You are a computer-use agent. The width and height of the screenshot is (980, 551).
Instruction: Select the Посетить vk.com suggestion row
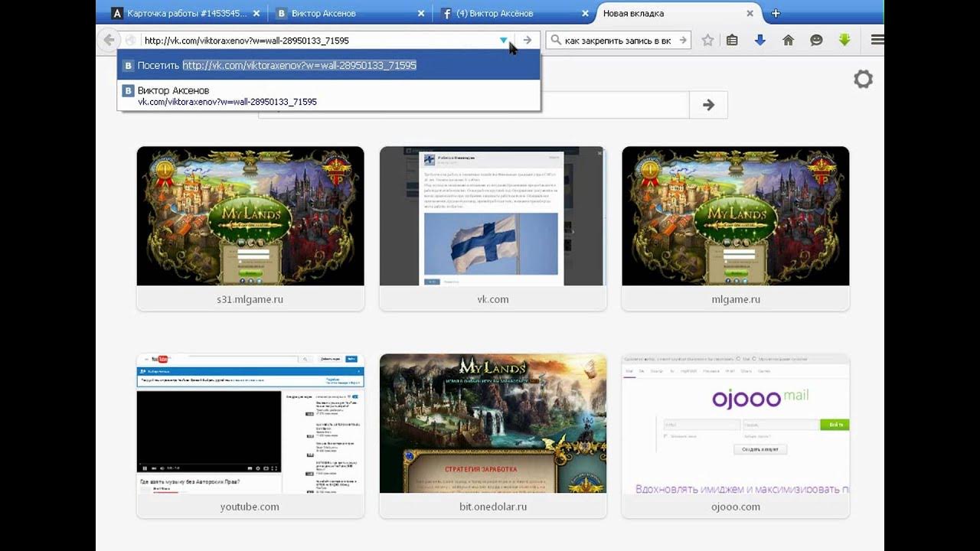coord(328,66)
